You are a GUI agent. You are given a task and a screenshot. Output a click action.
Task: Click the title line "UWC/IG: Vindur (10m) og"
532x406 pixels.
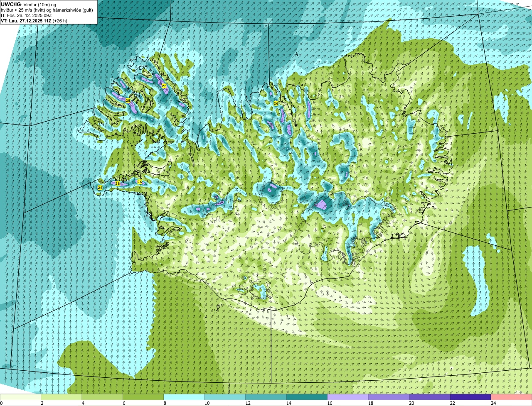tap(28, 4)
